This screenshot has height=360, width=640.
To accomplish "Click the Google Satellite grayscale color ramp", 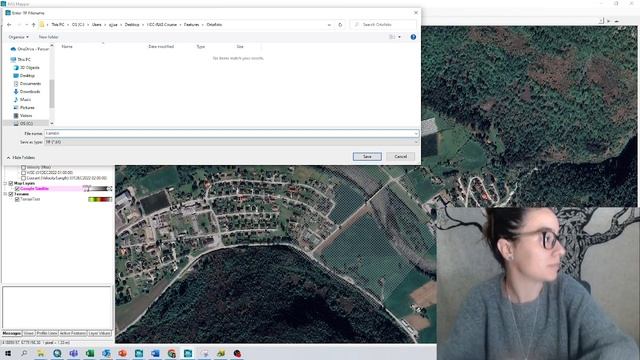I will click(x=98, y=189).
